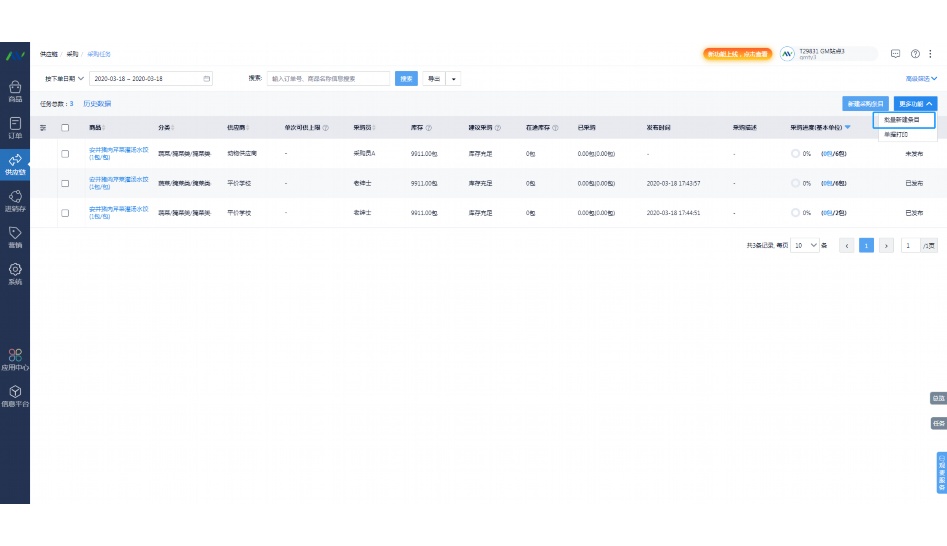Open 进销存 (Inventory) in the sidebar
947x546 pixels.
pyautogui.click(x=15, y=201)
